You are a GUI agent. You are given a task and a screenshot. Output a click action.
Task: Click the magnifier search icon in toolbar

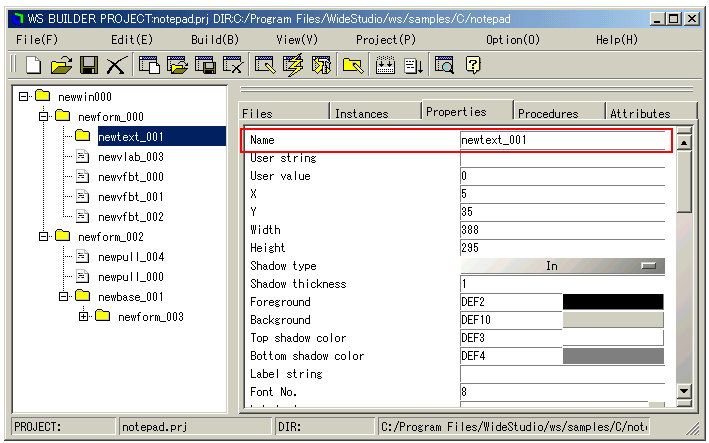pyautogui.click(x=445, y=65)
